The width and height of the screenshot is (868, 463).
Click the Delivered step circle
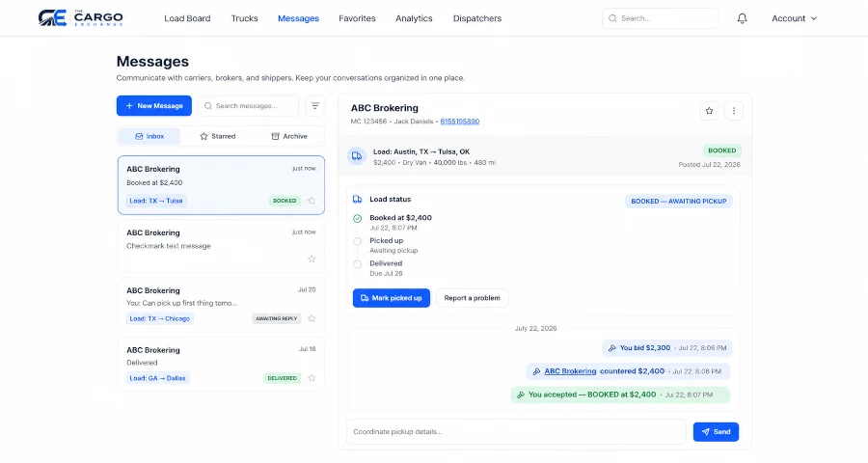(x=358, y=264)
